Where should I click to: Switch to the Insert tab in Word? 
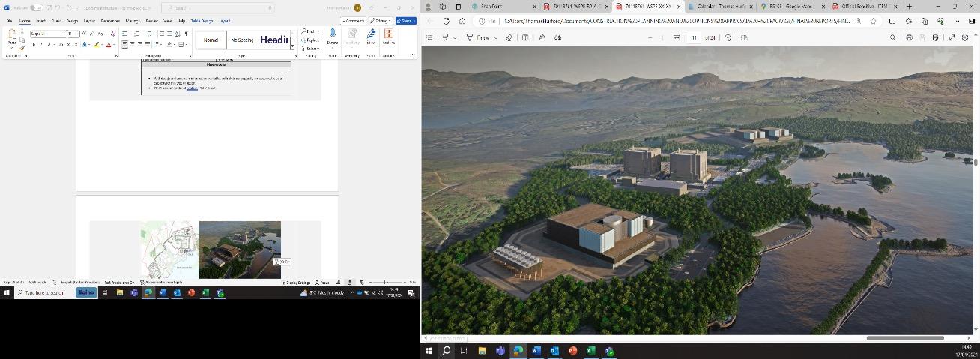[40, 21]
